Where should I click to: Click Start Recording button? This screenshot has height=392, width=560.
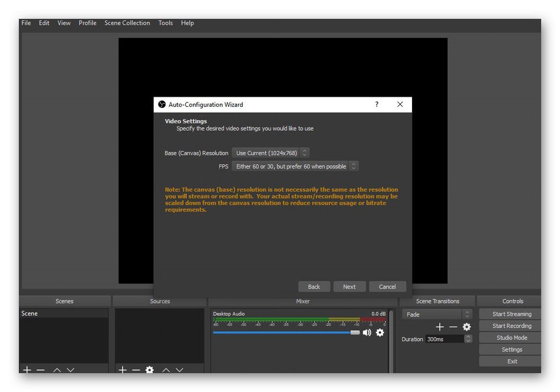tap(511, 325)
